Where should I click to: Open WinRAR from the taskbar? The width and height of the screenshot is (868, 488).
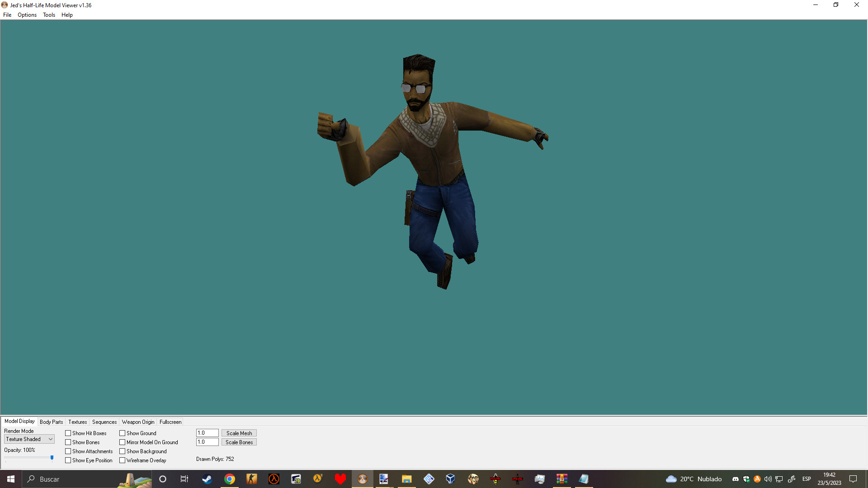pyautogui.click(x=562, y=479)
